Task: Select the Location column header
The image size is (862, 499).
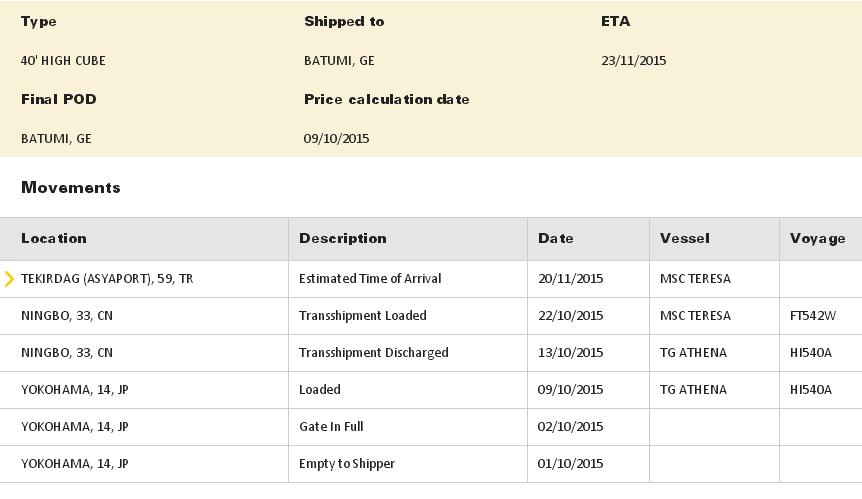Action: [x=54, y=238]
